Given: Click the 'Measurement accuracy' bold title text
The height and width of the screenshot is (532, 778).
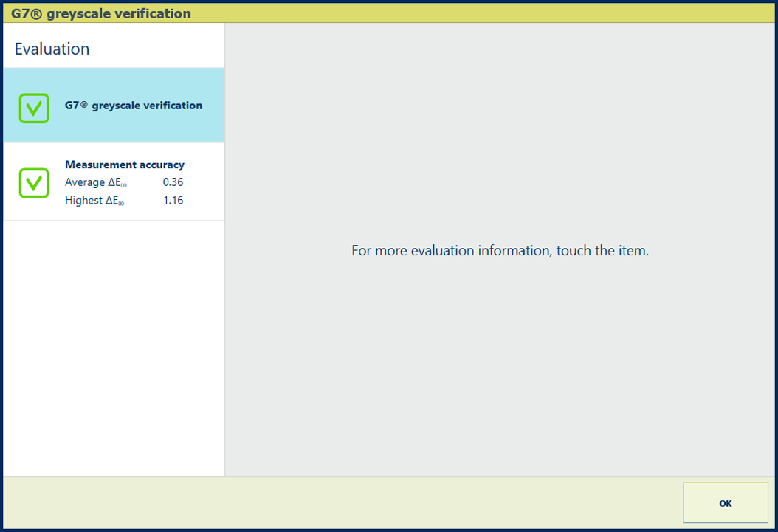Looking at the screenshot, I should point(125,165).
